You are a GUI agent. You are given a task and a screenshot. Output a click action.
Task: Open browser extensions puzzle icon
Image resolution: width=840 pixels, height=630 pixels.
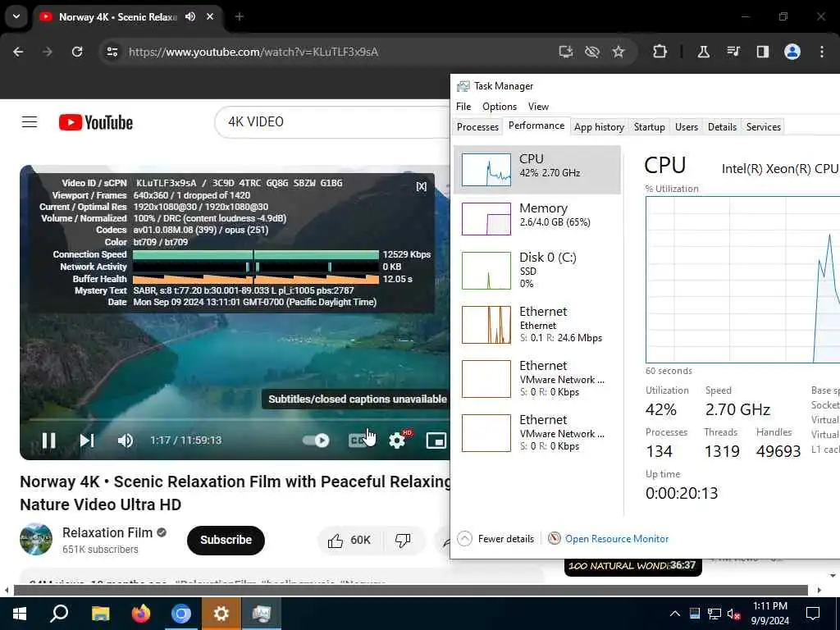point(660,52)
